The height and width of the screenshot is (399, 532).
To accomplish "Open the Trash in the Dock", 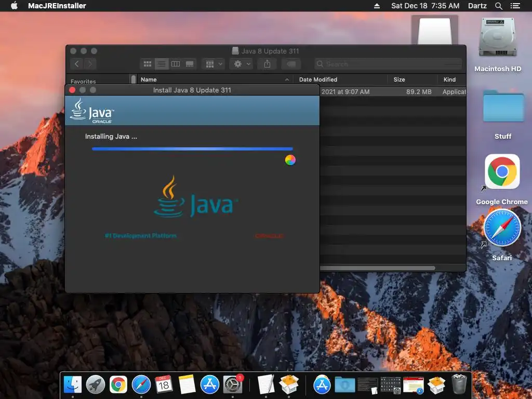I will [459, 384].
